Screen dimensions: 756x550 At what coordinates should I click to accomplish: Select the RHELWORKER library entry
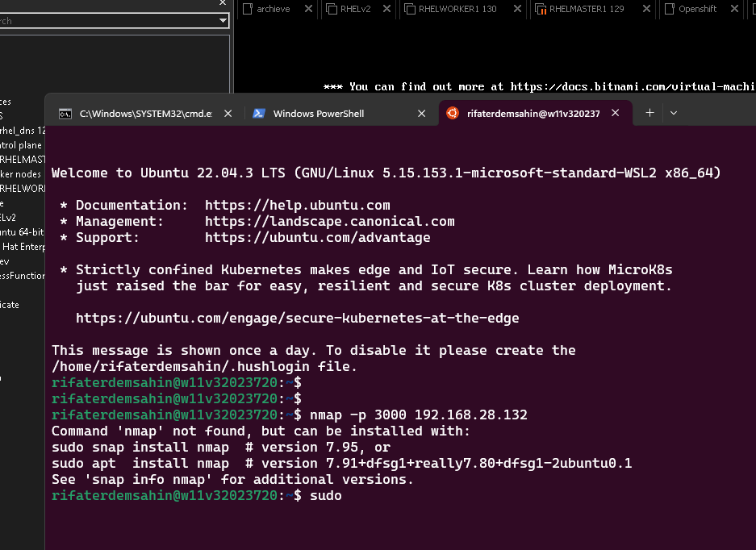pyautogui.click(x=23, y=189)
